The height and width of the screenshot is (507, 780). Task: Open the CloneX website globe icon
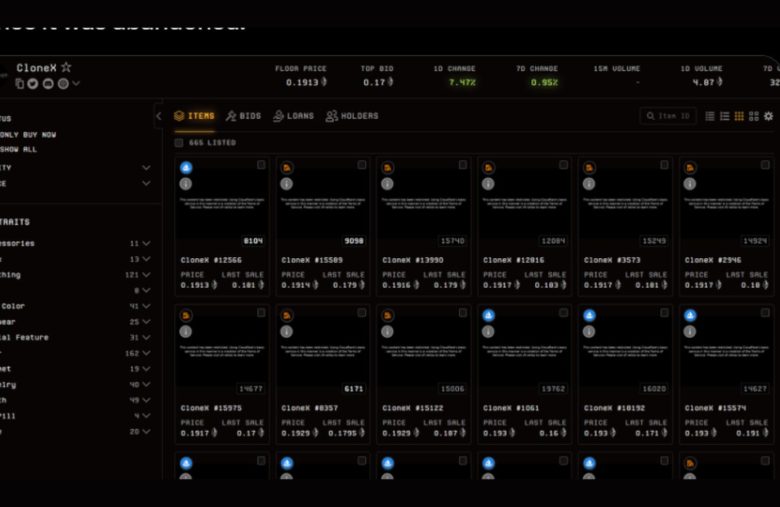(63, 84)
